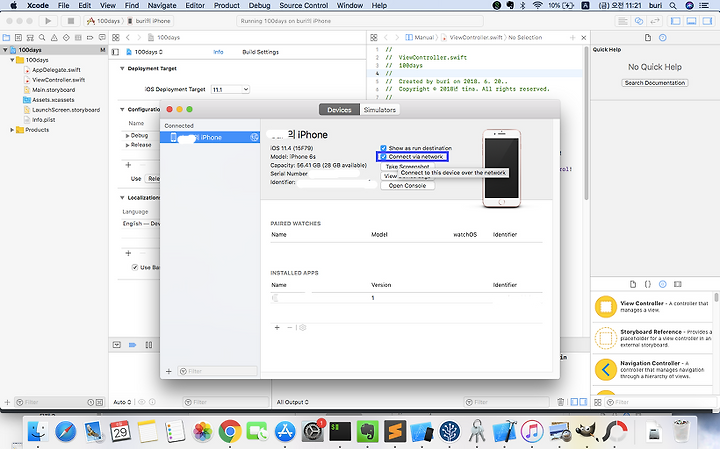Click the object library Filter field

pos(660,402)
